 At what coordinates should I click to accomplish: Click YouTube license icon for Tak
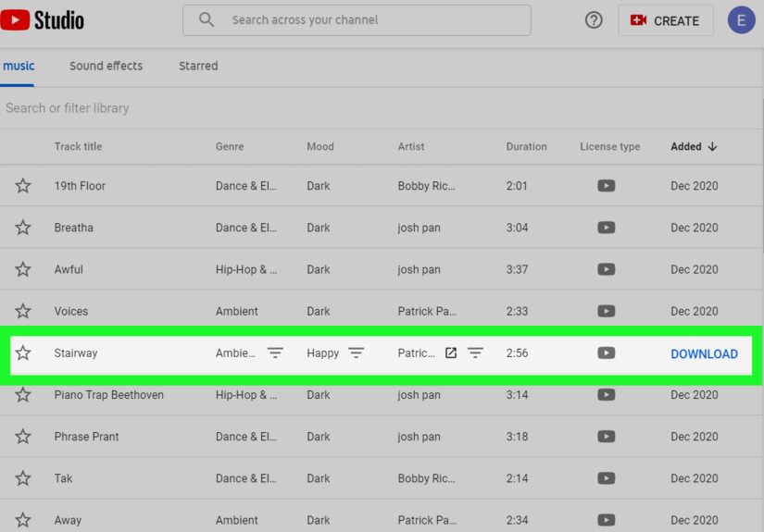607,478
